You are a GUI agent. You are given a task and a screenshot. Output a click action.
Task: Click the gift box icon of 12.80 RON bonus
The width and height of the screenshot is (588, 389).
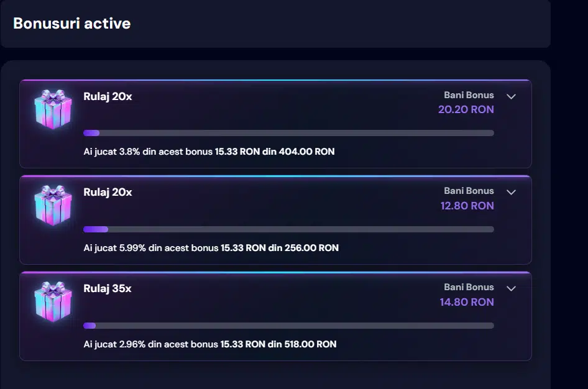pos(53,205)
